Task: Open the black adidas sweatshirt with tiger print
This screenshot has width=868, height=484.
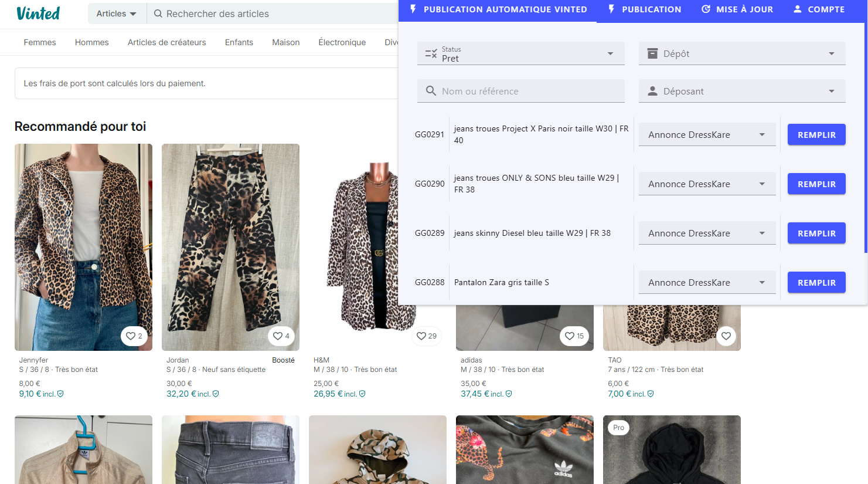Action: click(525, 449)
